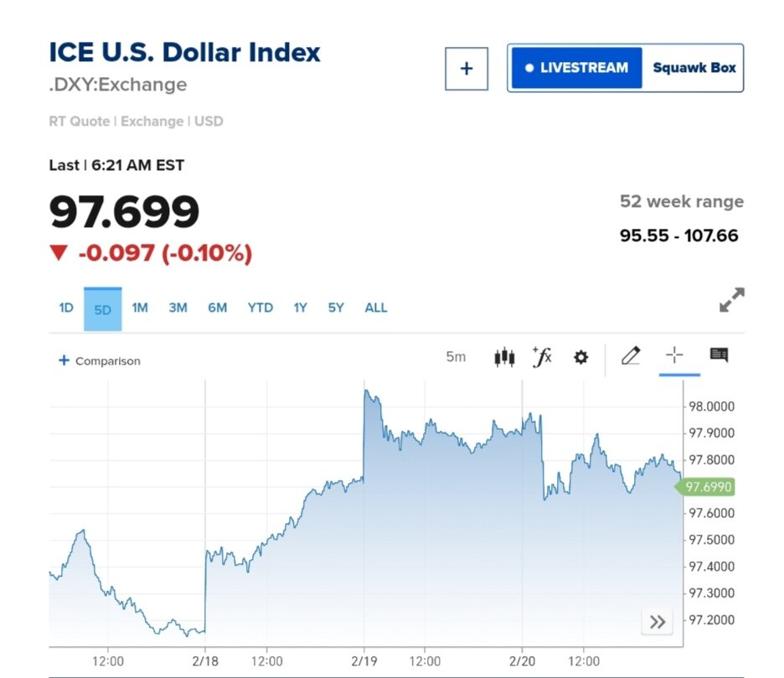
Task: Select the 1M time range
Action: tap(140, 308)
